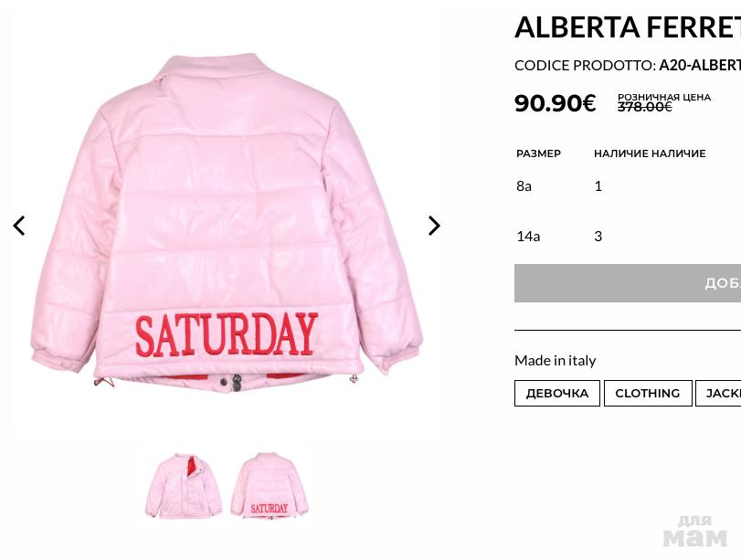Open the ДЕВОЧКА tag
This screenshot has height=560, width=741.
click(557, 393)
